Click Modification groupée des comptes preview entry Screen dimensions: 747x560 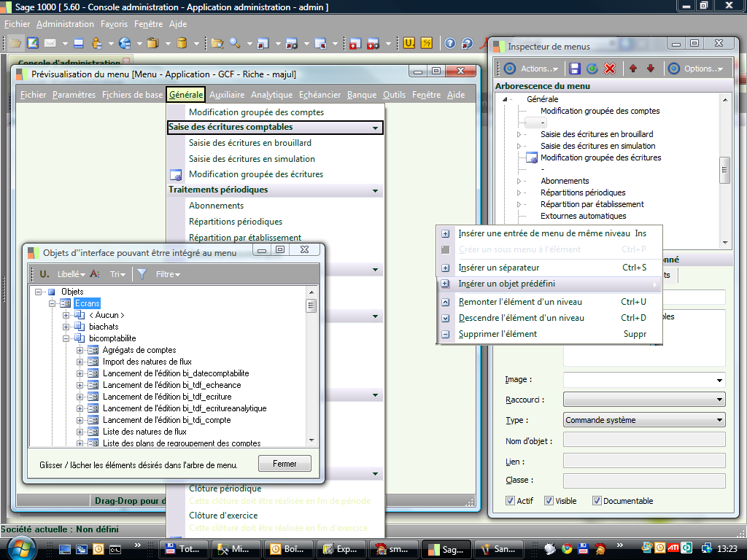pyautogui.click(x=256, y=112)
